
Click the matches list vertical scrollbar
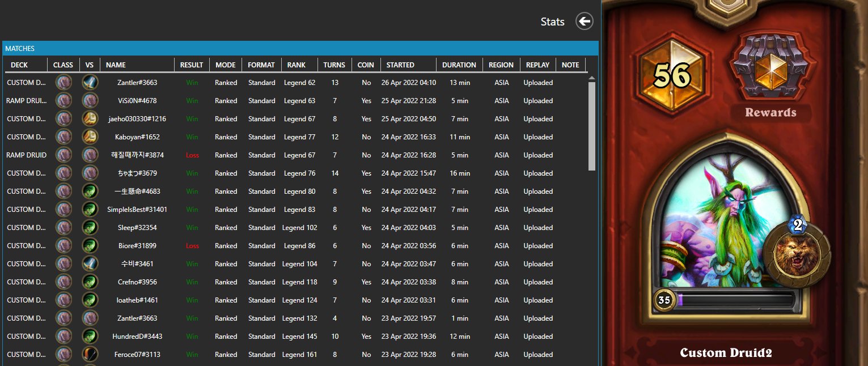592,125
